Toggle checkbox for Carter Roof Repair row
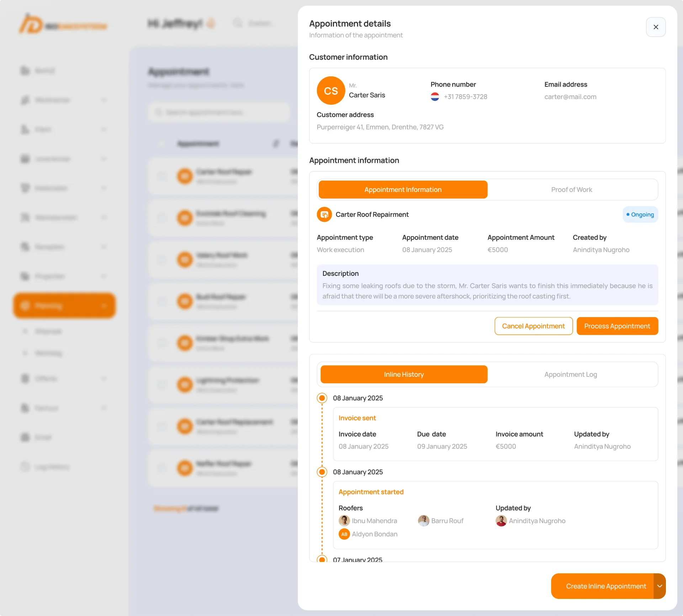683x616 pixels. point(162,176)
